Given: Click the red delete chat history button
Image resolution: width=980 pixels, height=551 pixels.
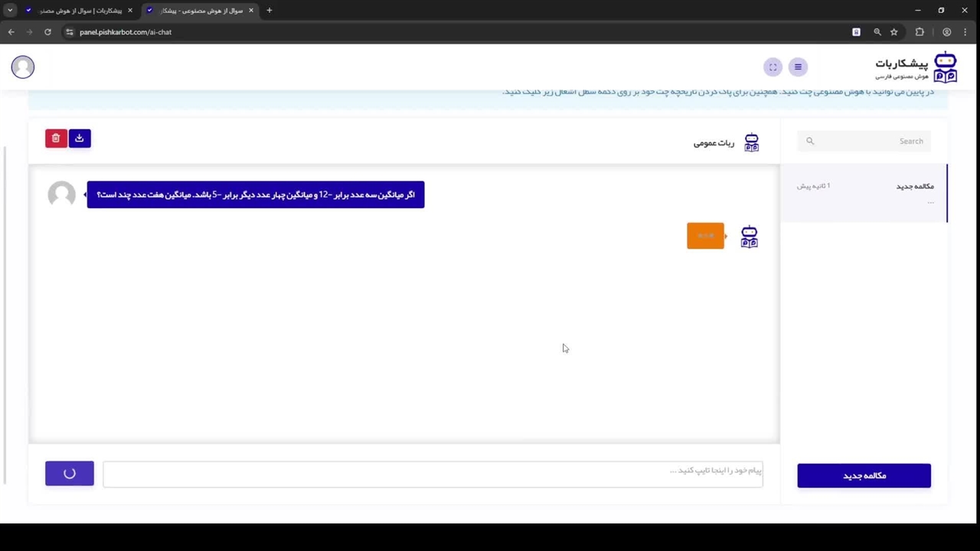Looking at the screenshot, I should 56,139.
